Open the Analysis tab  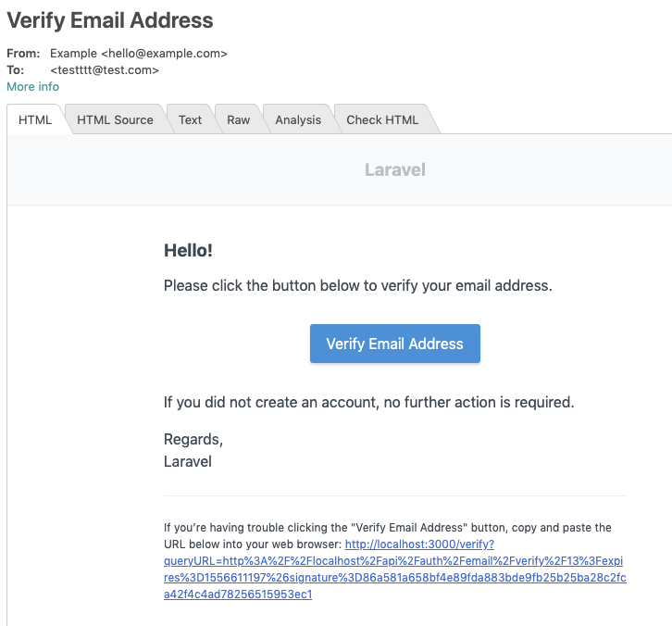point(298,119)
